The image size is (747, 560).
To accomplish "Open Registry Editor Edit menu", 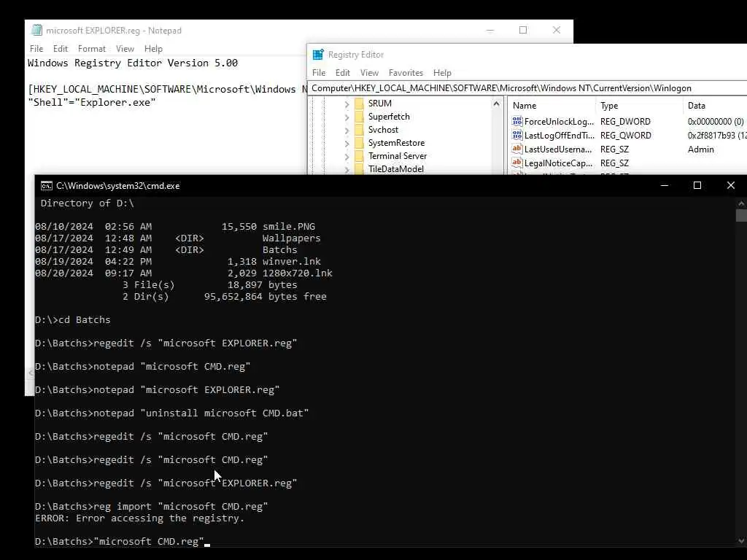I will (343, 73).
